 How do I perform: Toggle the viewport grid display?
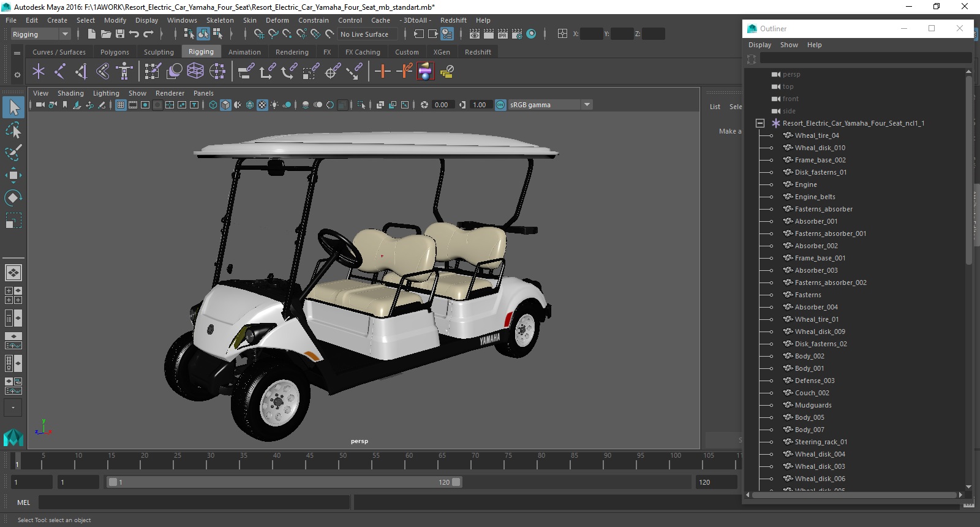click(x=121, y=105)
